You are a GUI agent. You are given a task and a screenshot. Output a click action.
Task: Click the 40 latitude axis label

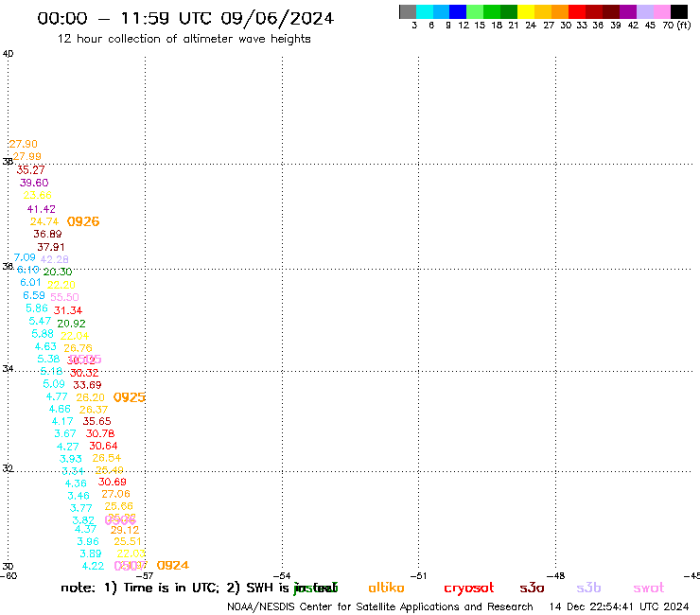tap(8, 54)
